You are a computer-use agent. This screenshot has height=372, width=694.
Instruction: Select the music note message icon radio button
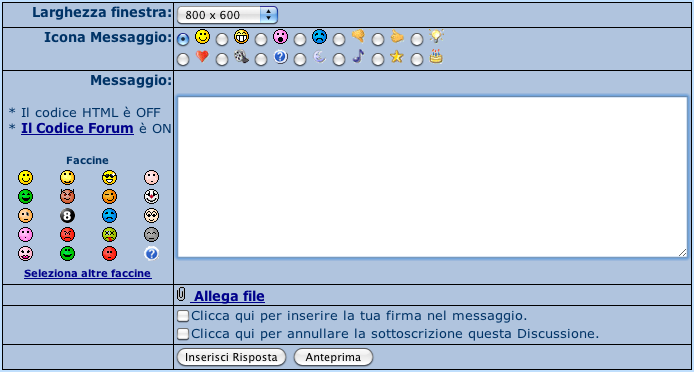click(x=339, y=59)
